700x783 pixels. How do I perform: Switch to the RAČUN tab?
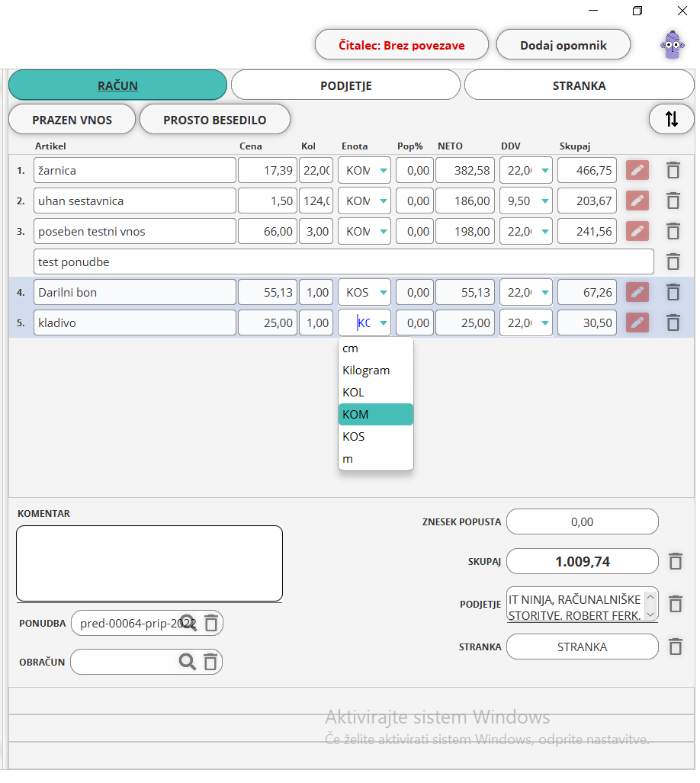pos(118,85)
